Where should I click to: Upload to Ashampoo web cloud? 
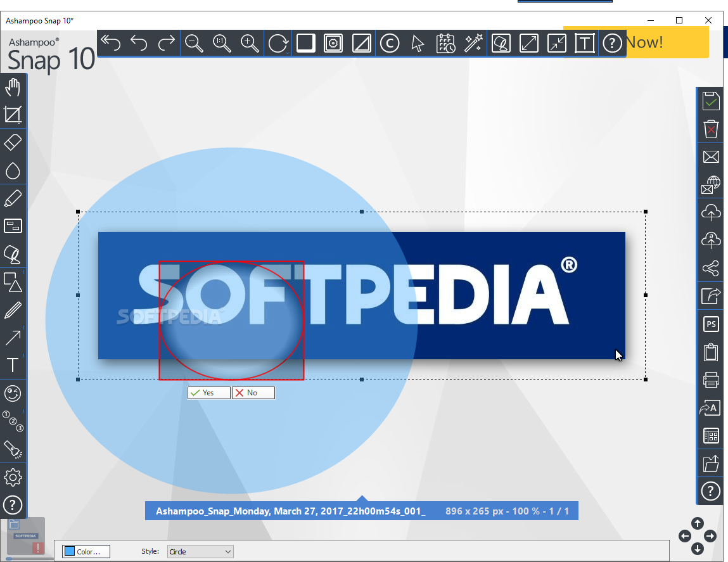[x=711, y=240]
